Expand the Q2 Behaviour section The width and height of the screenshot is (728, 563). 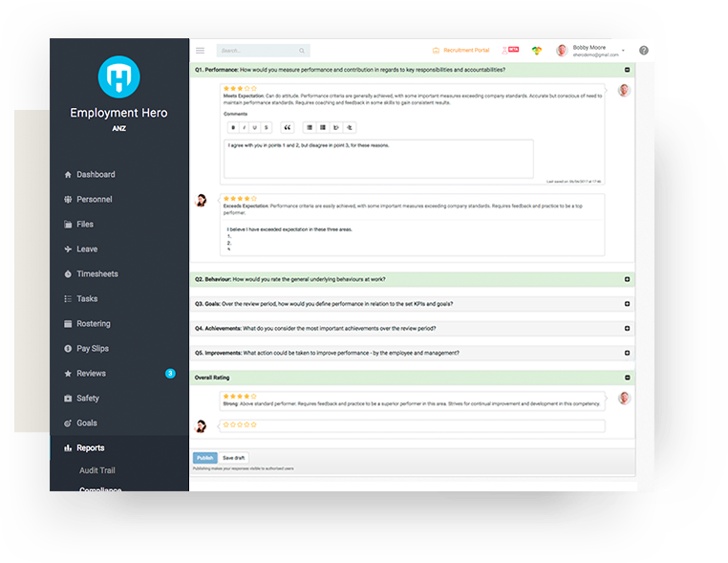(x=628, y=279)
